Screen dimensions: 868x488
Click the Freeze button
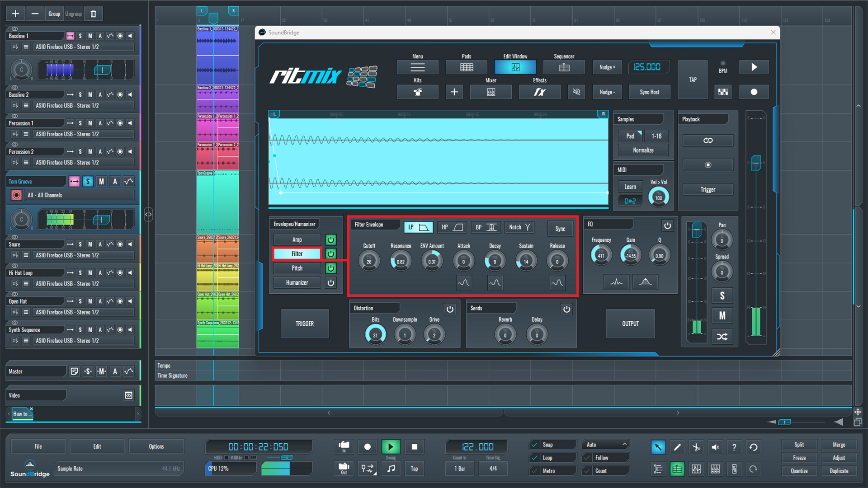pos(799,458)
